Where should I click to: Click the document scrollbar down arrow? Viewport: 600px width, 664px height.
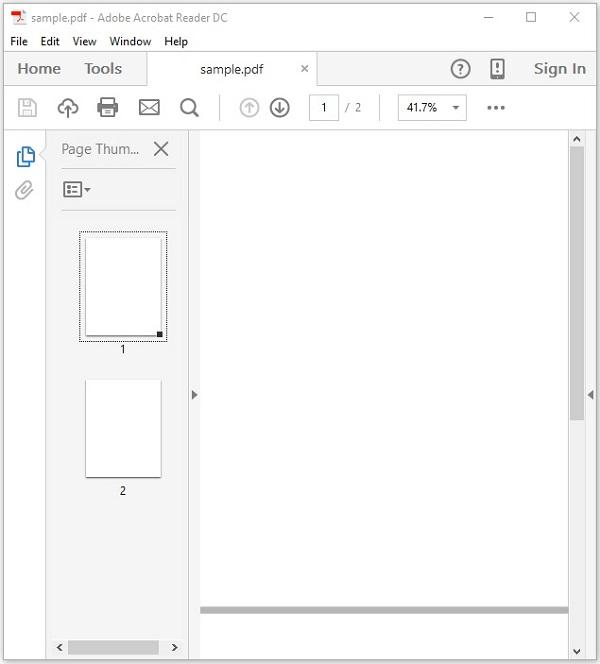click(577, 651)
